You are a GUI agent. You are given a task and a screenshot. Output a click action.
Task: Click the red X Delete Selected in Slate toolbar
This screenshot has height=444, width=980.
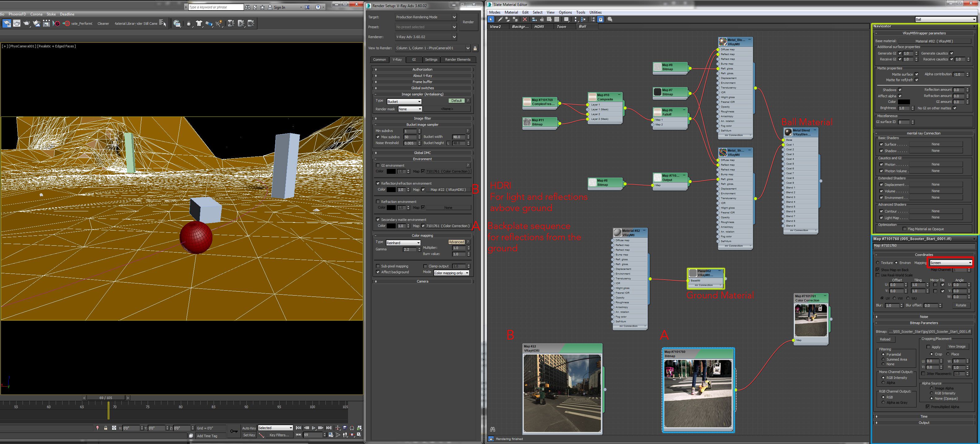point(525,19)
